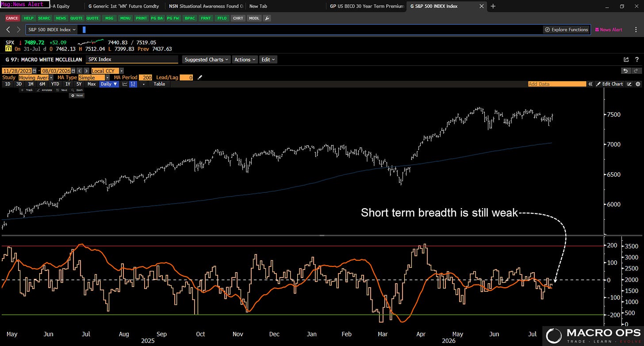Open the question mark help icon
Image resolution: width=644 pixels, height=346 pixels.
(636, 60)
